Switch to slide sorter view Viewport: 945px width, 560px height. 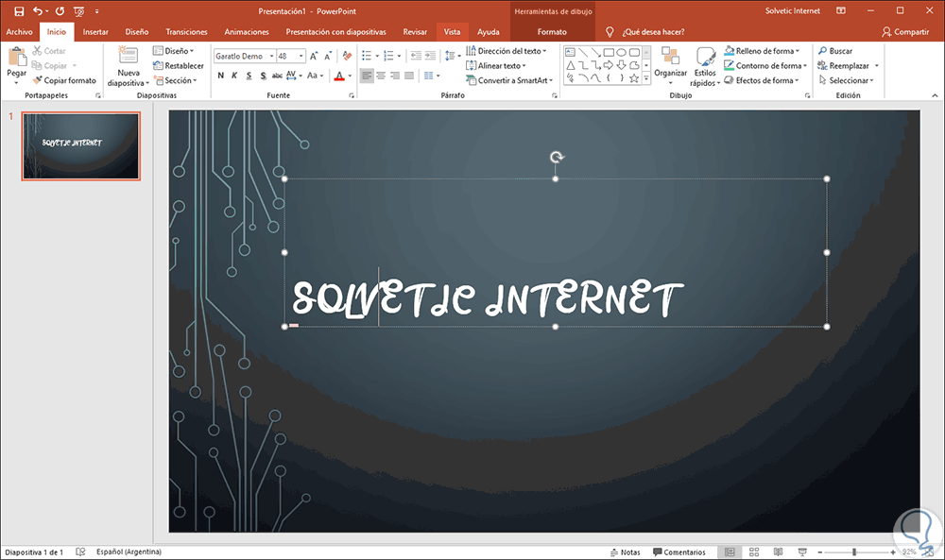point(754,552)
